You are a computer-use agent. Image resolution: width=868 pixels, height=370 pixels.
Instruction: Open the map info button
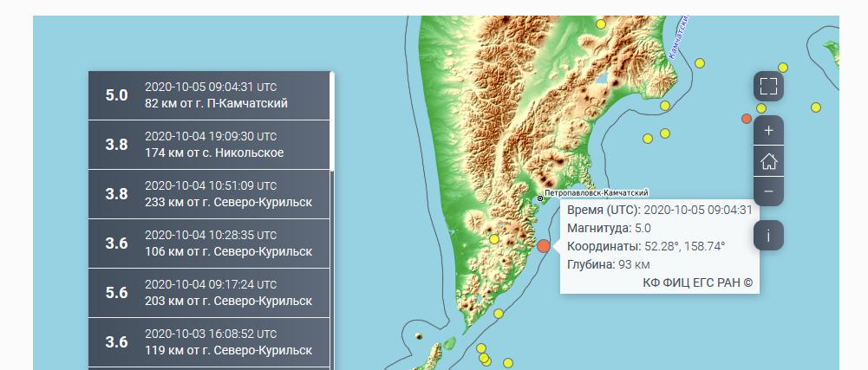pyautogui.click(x=768, y=235)
